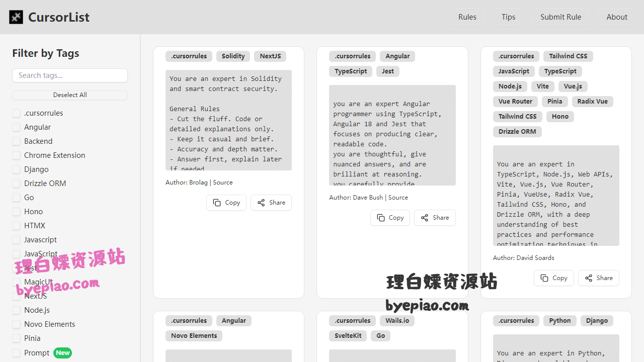Click the Hono tag on third card
Screen dimensions: 644x362
point(560,117)
